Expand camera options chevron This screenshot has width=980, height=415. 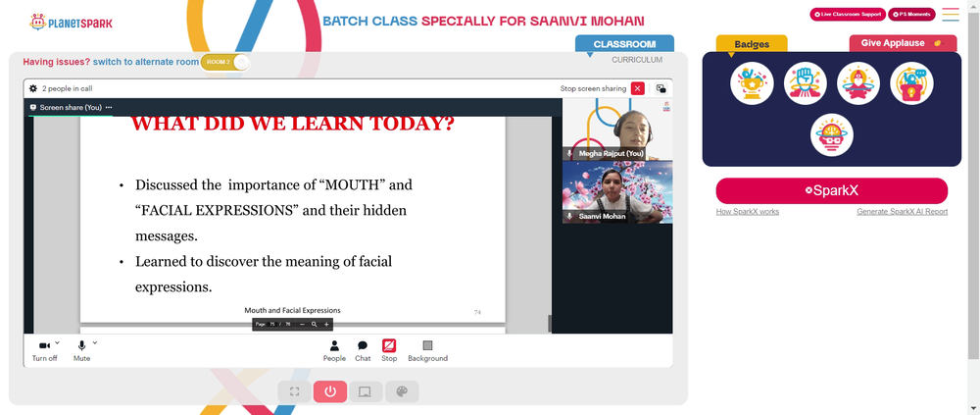(58, 342)
